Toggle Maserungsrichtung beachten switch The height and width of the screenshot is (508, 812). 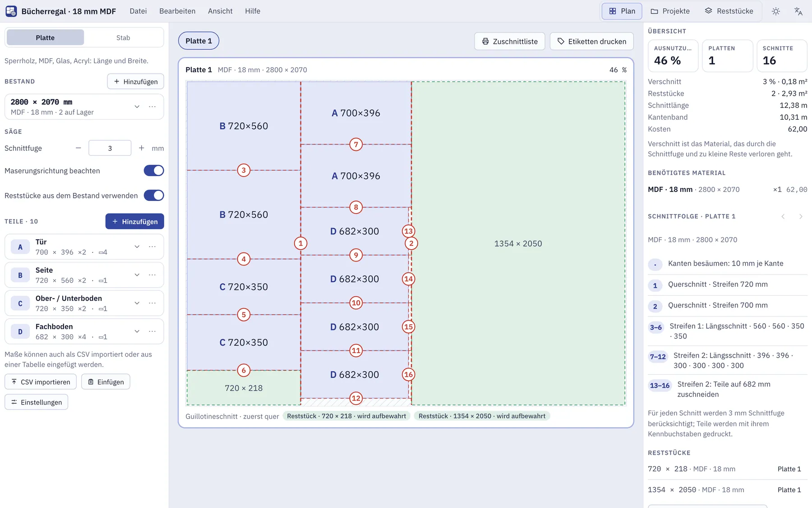tap(154, 171)
